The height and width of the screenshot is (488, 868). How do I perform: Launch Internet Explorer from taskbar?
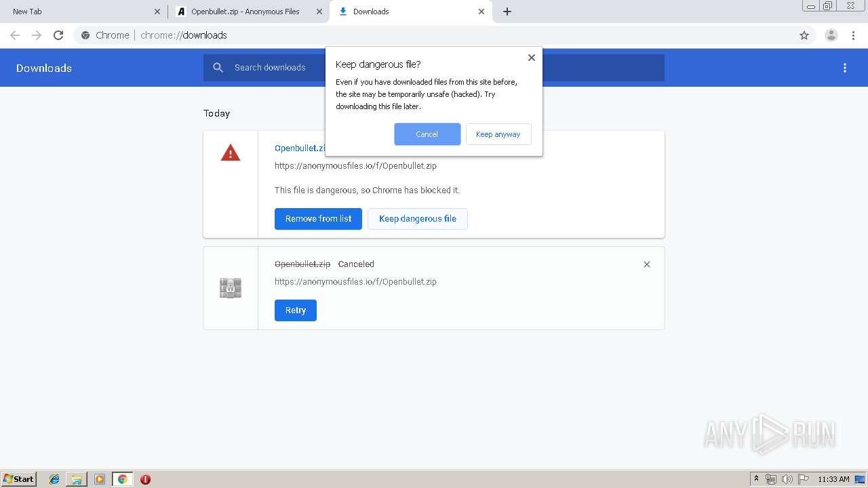(x=54, y=479)
